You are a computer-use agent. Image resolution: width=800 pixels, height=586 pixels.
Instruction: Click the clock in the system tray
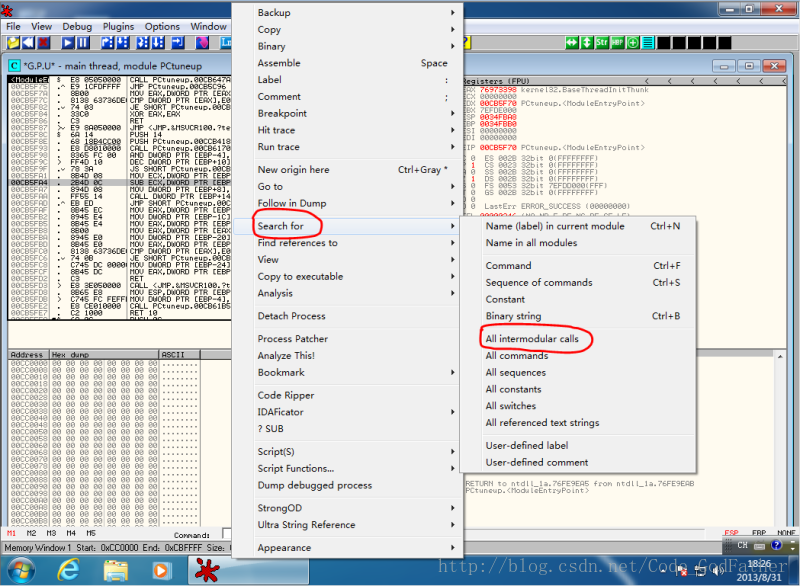(759, 571)
